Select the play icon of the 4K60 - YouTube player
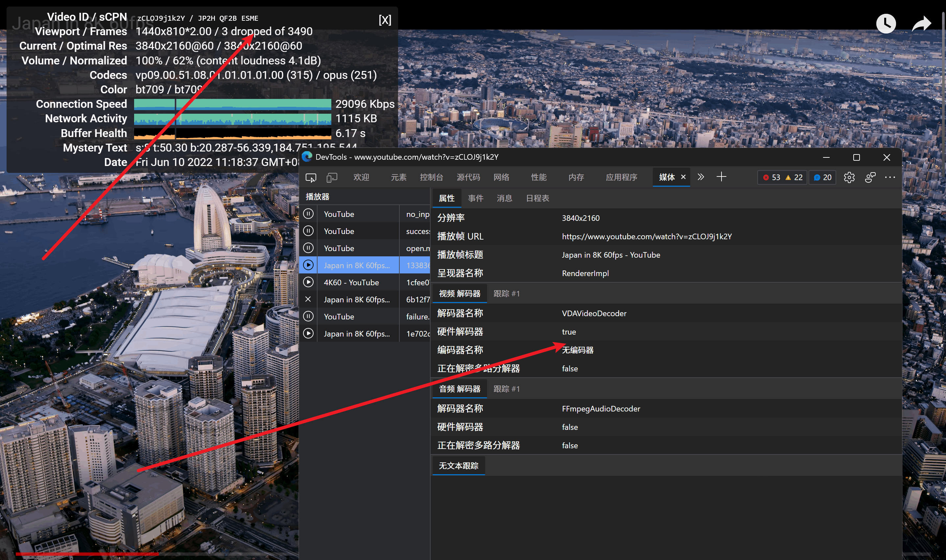This screenshot has width=946, height=560. tap(308, 282)
